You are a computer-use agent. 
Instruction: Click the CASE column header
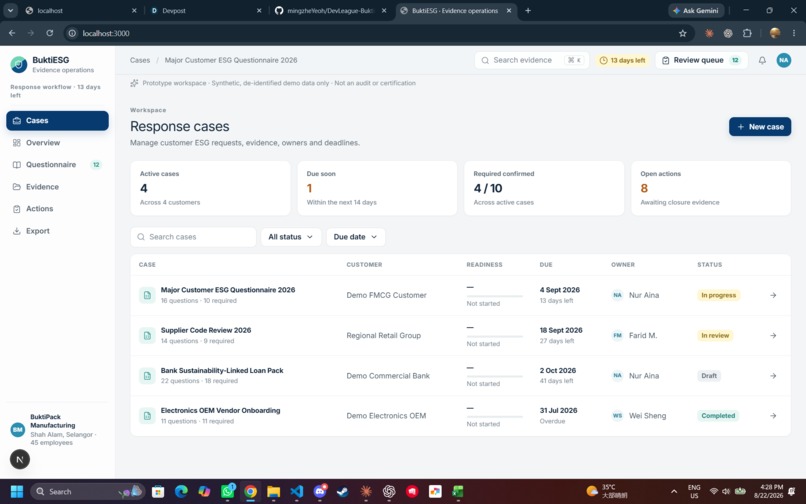147,265
